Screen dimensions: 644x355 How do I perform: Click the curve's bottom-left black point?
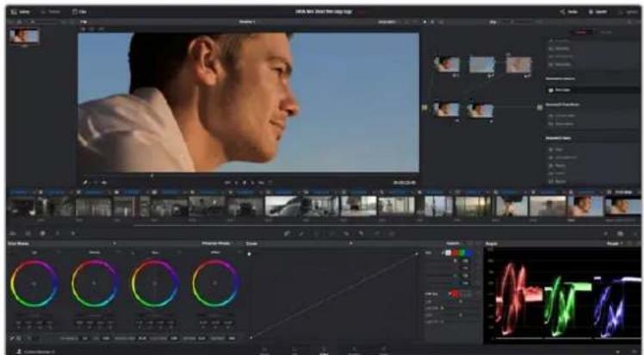click(251, 338)
